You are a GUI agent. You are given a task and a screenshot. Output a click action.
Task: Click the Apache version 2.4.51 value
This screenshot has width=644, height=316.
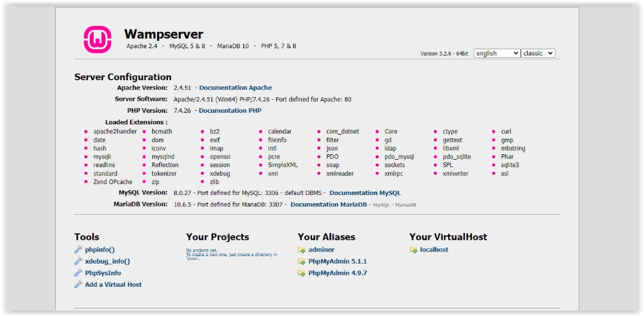[182, 88]
